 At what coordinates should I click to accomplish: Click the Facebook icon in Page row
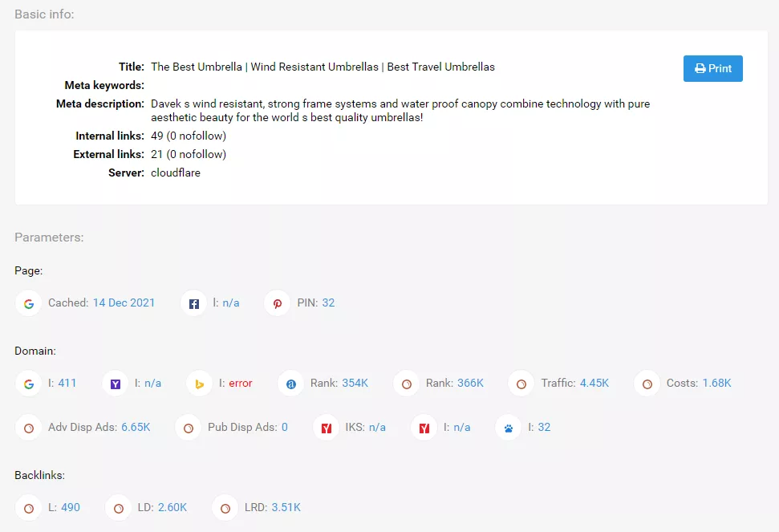pyautogui.click(x=194, y=303)
